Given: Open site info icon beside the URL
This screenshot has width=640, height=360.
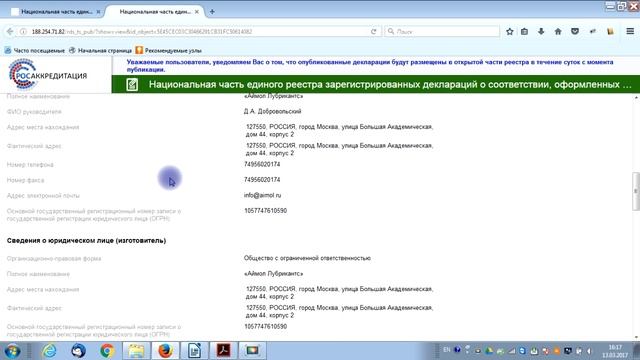Looking at the screenshot, I should pyautogui.click(x=23, y=31).
